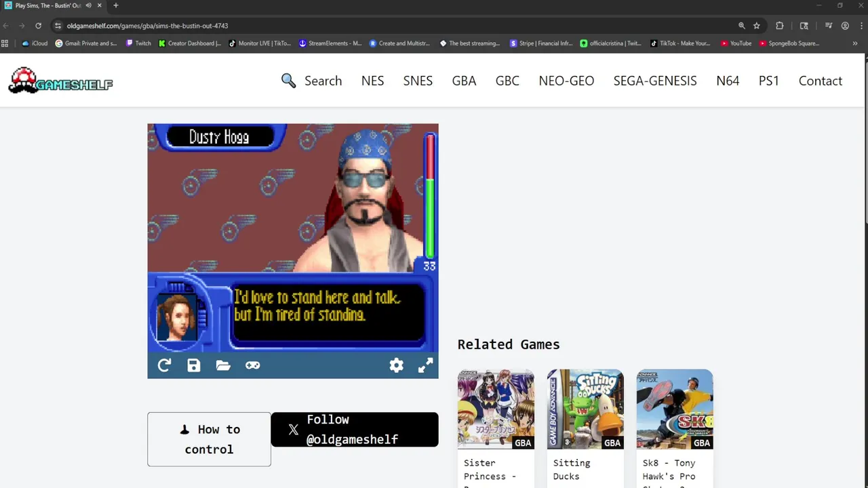Reload the page with the browser refresh icon

click(x=38, y=26)
